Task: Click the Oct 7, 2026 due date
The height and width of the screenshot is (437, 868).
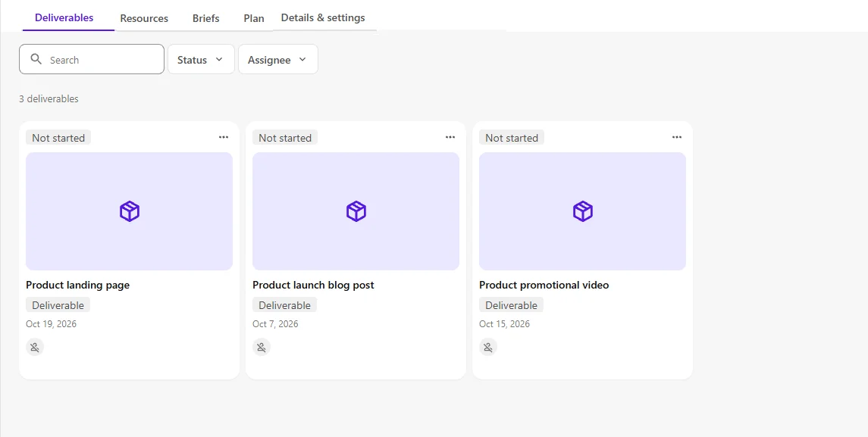Action: click(x=276, y=324)
